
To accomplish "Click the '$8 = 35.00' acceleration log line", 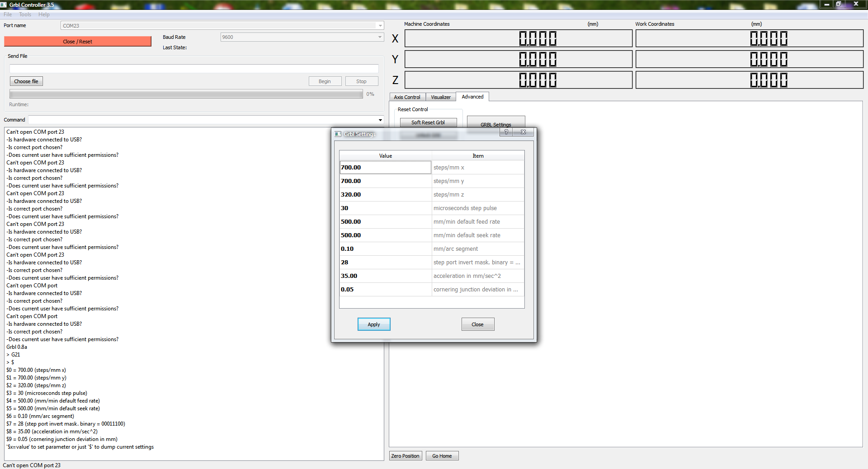I will pos(52,431).
